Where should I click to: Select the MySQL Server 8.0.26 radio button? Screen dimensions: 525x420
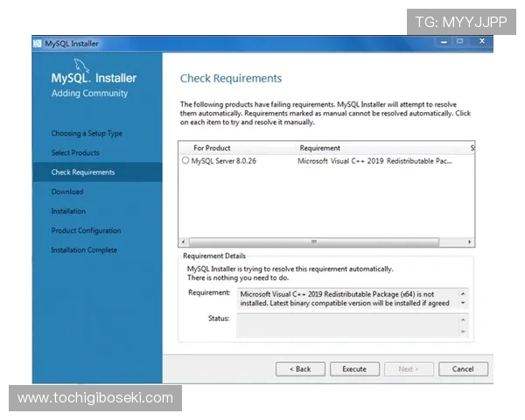185,161
